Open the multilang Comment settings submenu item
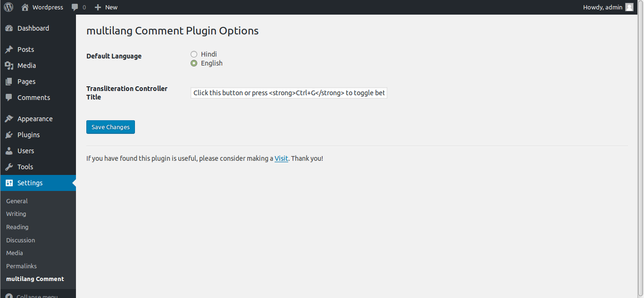This screenshot has height=298, width=644. pos(35,279)
